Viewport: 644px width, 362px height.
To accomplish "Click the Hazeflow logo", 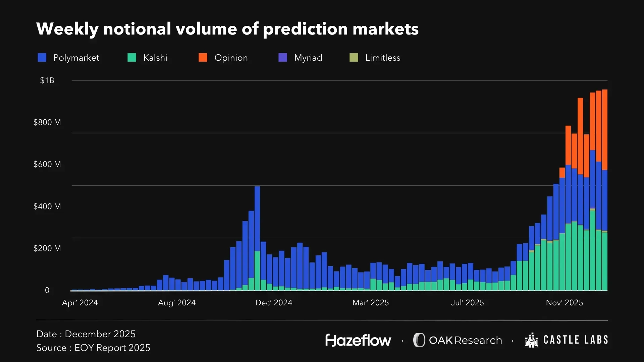I will pyautogui.click(x=358, y=340).
